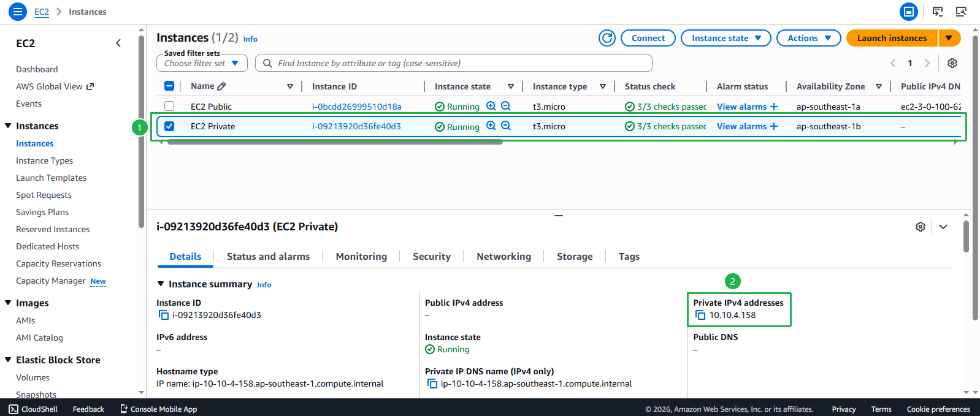The width and height of the screenshot is (980, 416).
Task: Click the Info link beside Instances heading
Action: [x=250, y=39]
